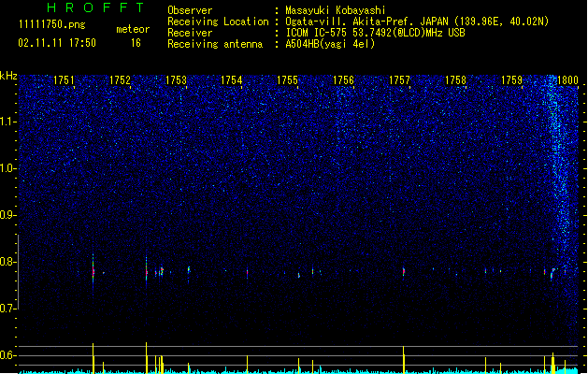The height and width of the screenshot is (374, 588).
Task: Click the meteor count value 16
Action: coord(136,43)
